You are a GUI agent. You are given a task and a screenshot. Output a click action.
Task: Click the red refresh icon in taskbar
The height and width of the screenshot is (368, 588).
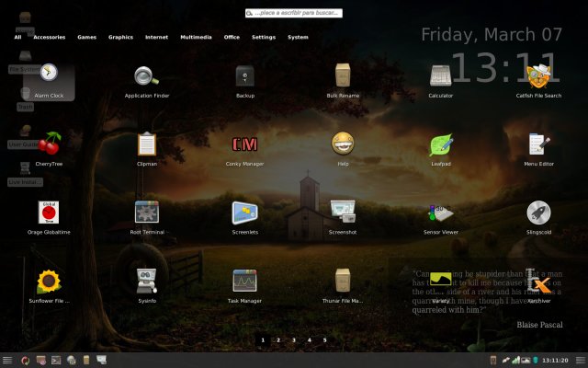(x=25, y=361)
